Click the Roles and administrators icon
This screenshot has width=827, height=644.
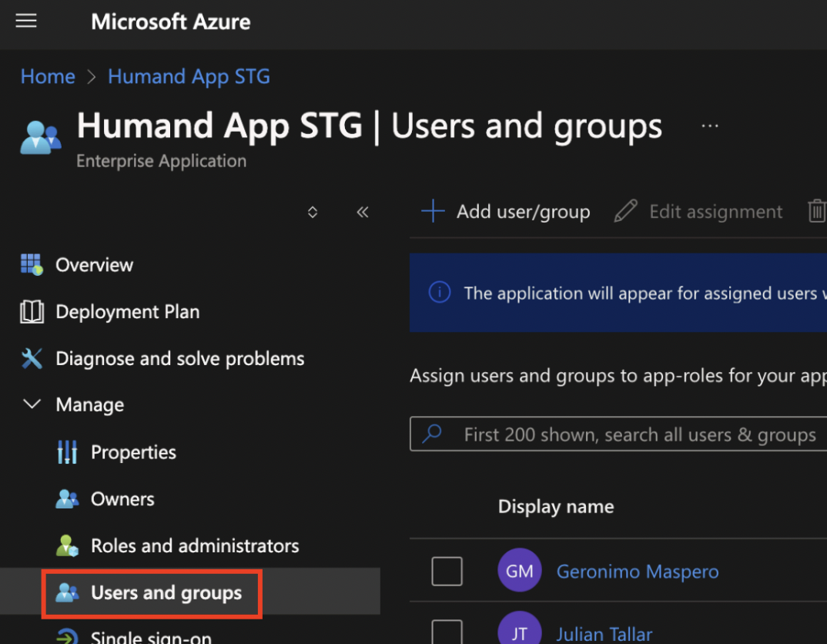(67, 546)
